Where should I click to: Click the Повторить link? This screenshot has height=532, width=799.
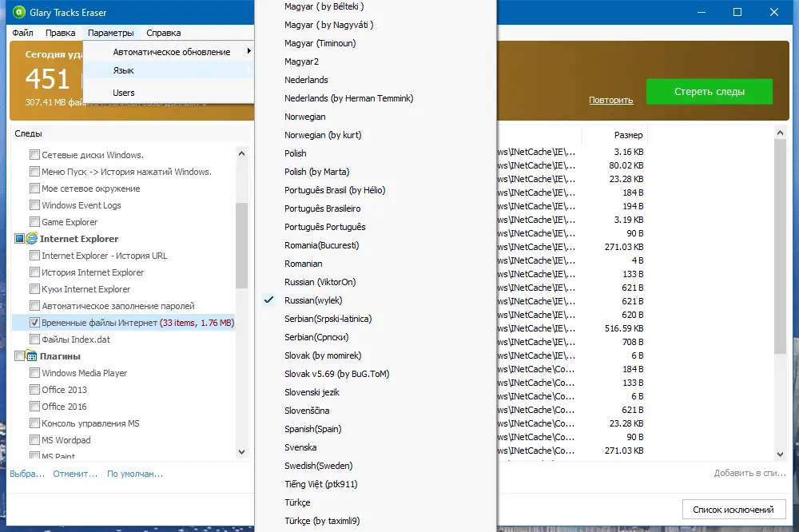pyautogui.click(x=611, y=100)
